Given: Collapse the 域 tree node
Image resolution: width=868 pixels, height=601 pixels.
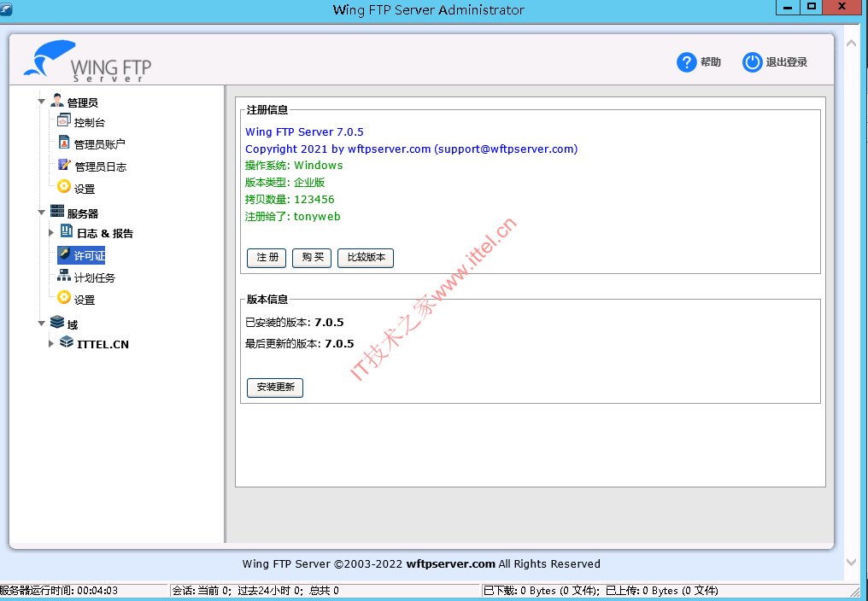Looking at the screenshot, I should pos(42,324).
